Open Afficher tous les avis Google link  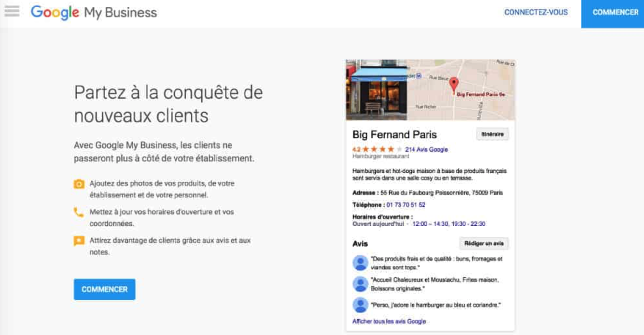coord(389,321)
